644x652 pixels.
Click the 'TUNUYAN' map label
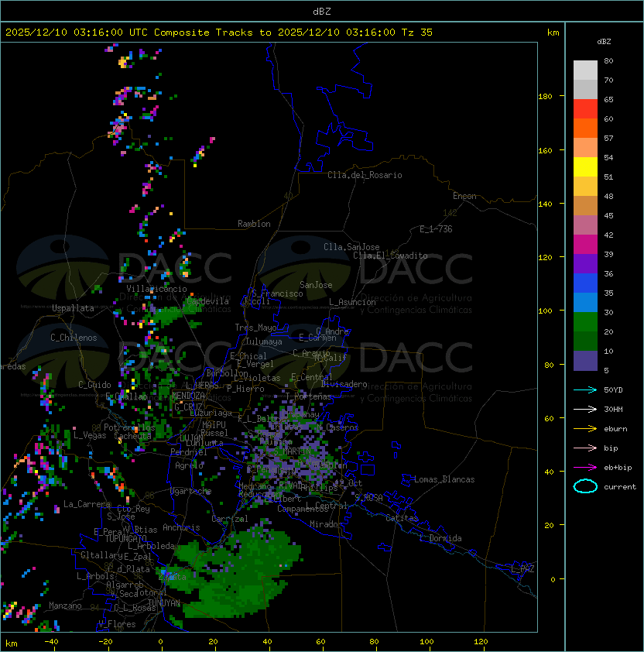[x=164, y=602]
